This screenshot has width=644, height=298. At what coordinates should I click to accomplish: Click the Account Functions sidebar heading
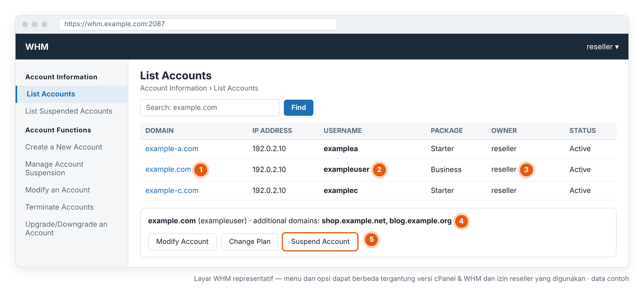(x=58, y=130)
